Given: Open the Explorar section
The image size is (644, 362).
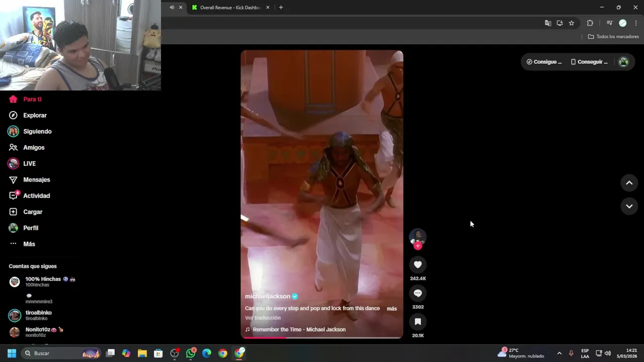Looking at the screenshot, I should [28, 115].
